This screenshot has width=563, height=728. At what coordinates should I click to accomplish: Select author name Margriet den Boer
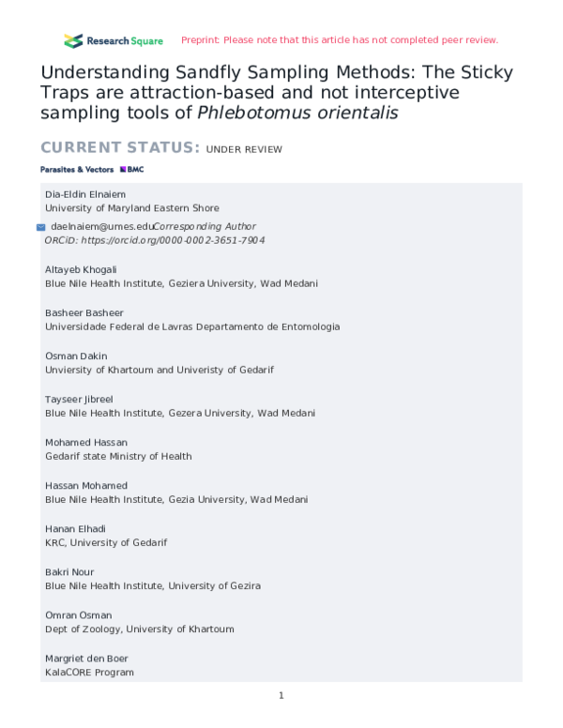point(89,658)
